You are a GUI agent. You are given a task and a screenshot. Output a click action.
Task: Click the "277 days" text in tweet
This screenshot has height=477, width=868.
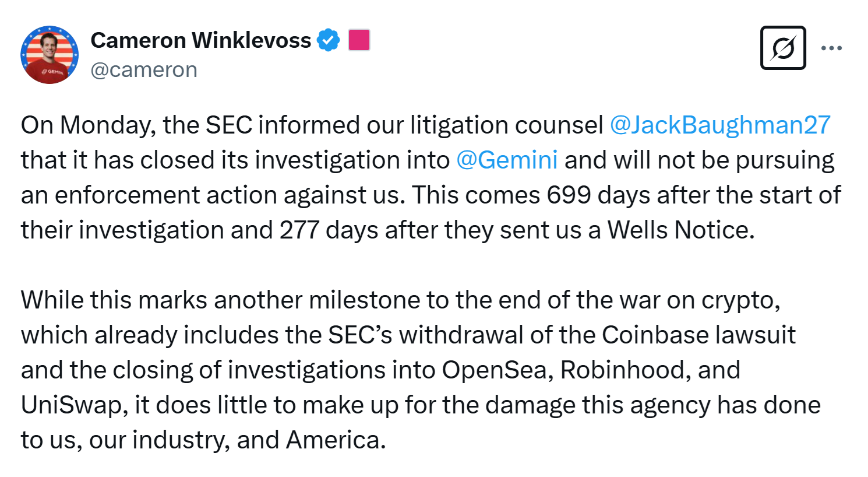tap(331, 230)
